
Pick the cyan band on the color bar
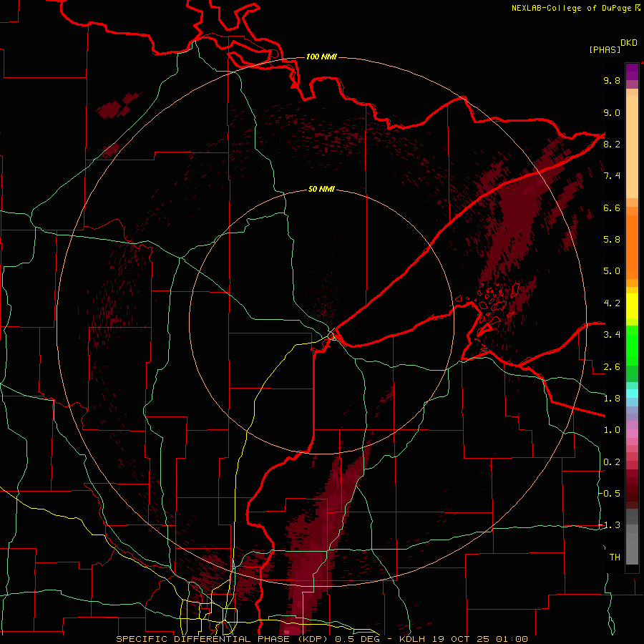point(632,394)
